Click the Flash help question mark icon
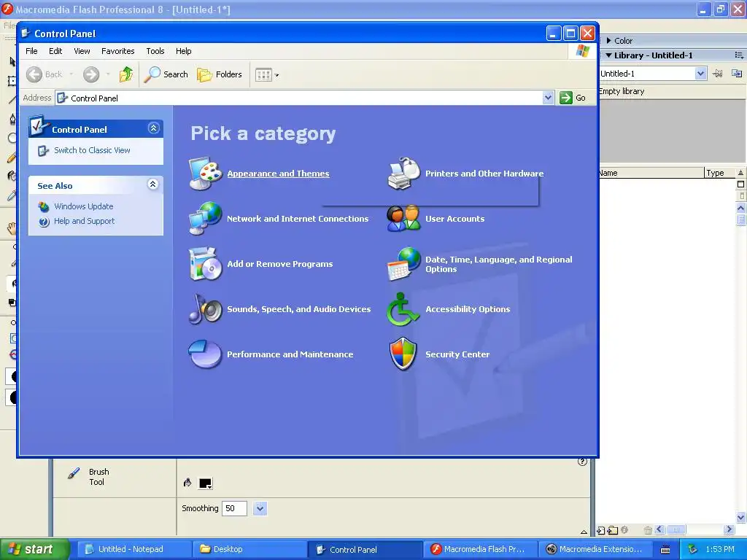 pyautogui.click(x=582, y=462)
